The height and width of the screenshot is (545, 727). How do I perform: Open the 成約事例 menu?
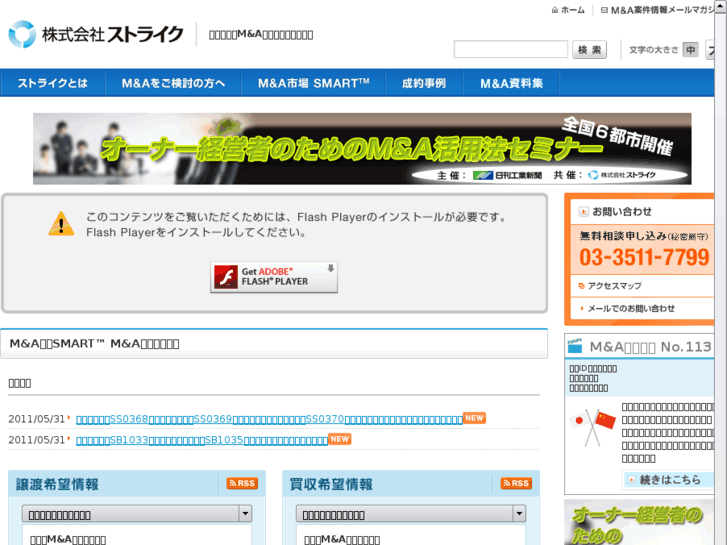424,83
